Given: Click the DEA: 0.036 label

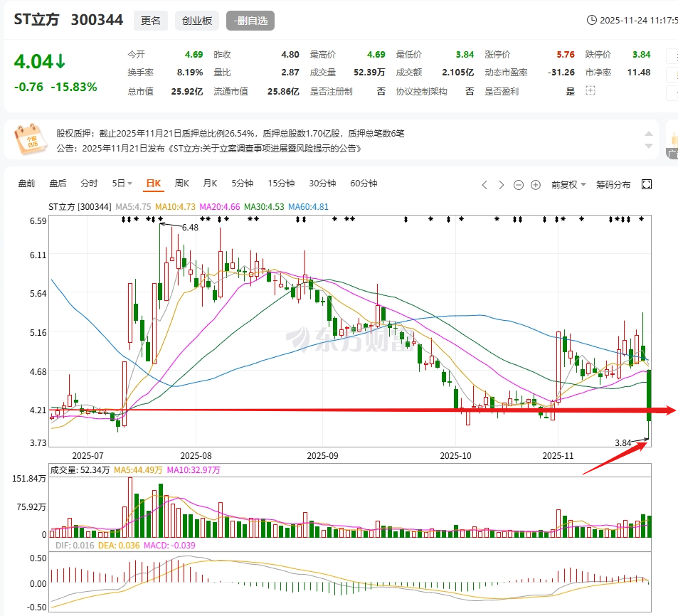Looking at the screenshot, I should pyautogui.click(x=119, y=545).
